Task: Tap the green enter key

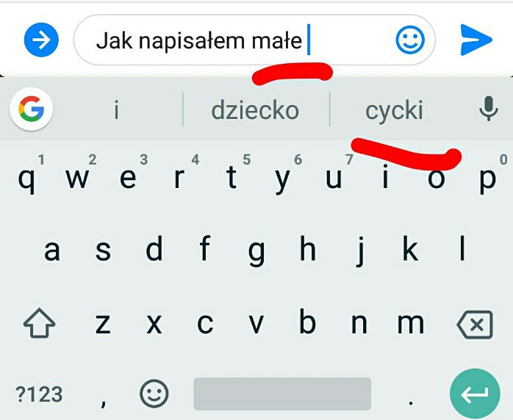Action: pyautogui.click(x=475, y=394)
